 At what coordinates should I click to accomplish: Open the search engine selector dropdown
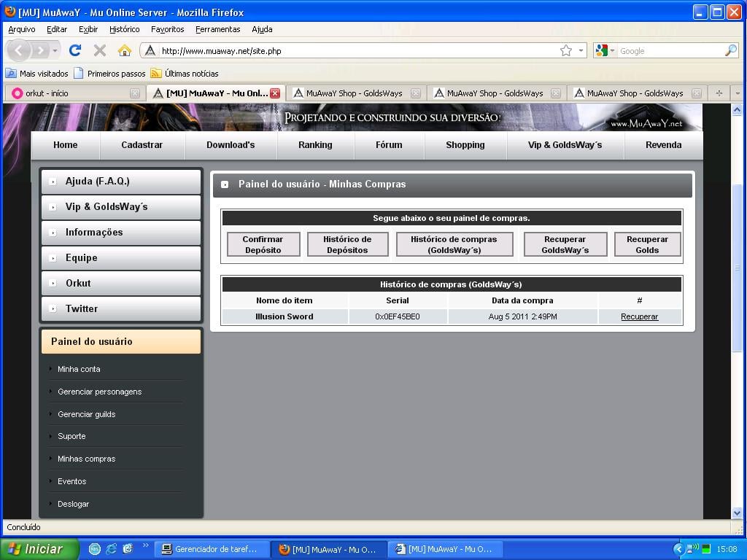coord(612,50)
